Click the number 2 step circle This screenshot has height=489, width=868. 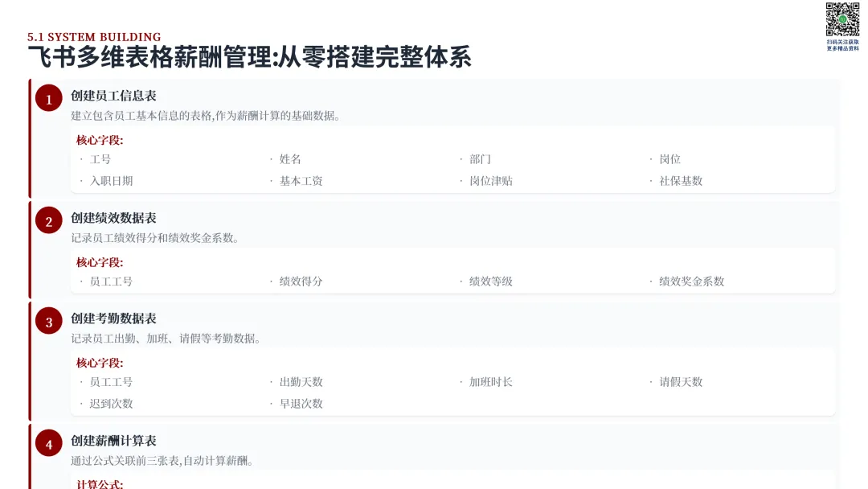tap(49, 221)
